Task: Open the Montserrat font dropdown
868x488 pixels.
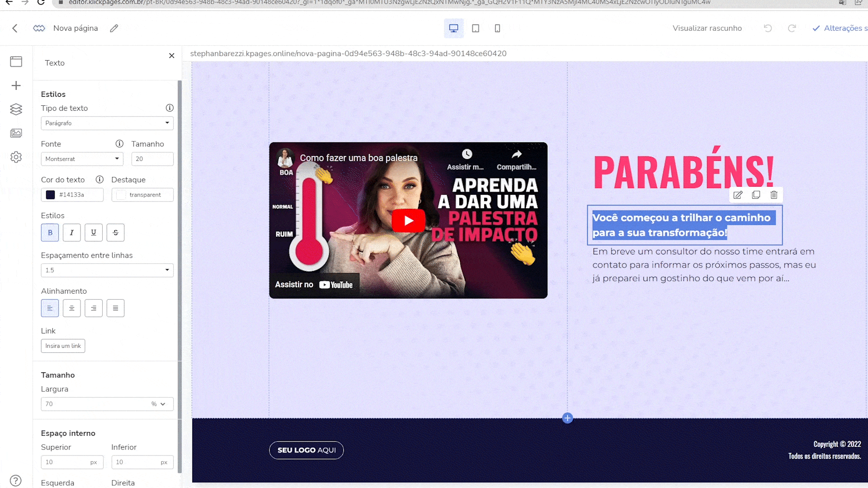Action: tap(82, 159)
